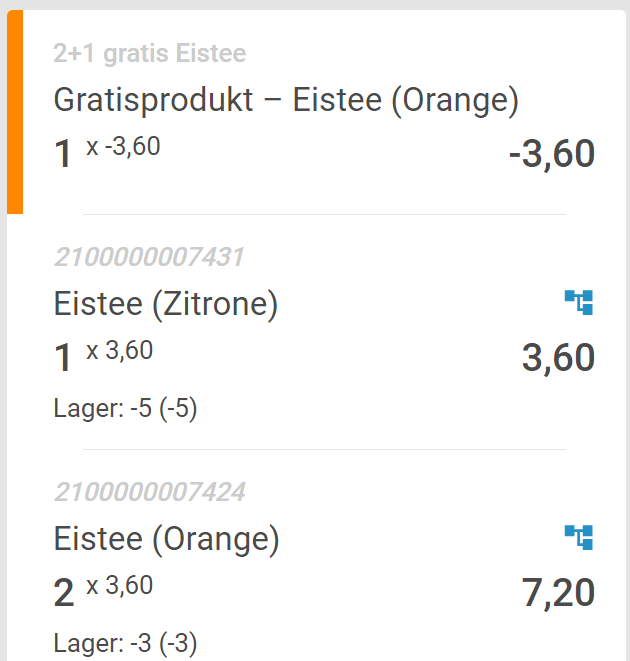This screenshot has width=630, height=661.
Task: Click the variant icon next to Eistee (Orange)
Action: [x=579, y=537]
